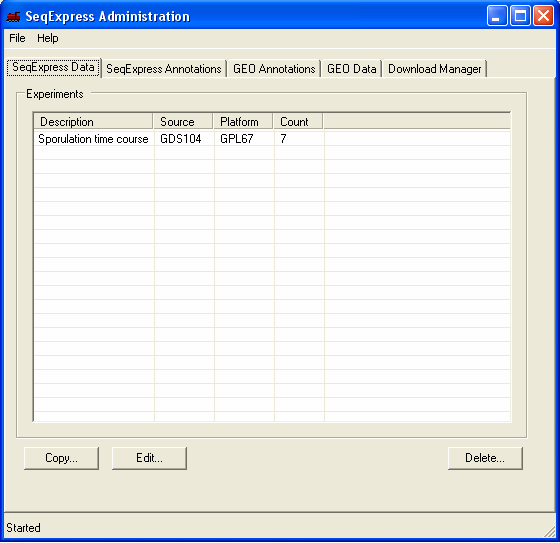The width and height of the screenshot is (560, 543).
Task: Switch to SeqExpress Annotations tab
Action: (x=164, y=69)
